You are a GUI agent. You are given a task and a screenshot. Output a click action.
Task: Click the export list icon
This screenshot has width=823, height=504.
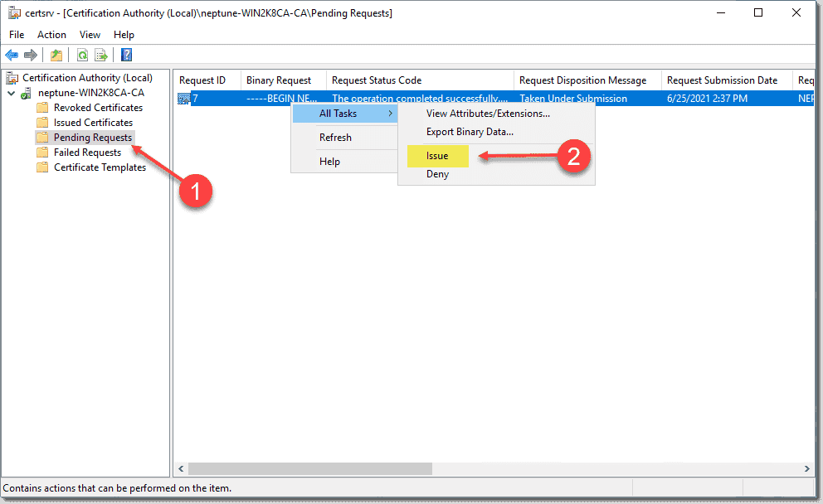pos(101,55)
